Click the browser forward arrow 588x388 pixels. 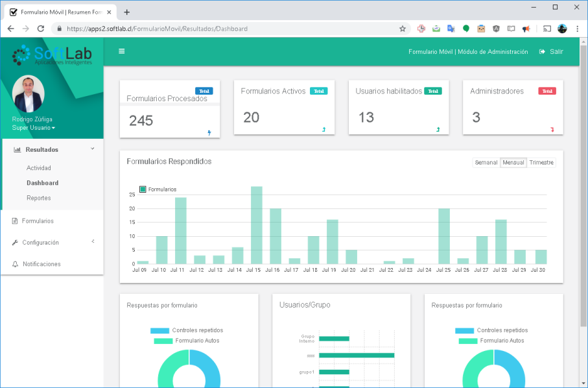tap(25, 29)
